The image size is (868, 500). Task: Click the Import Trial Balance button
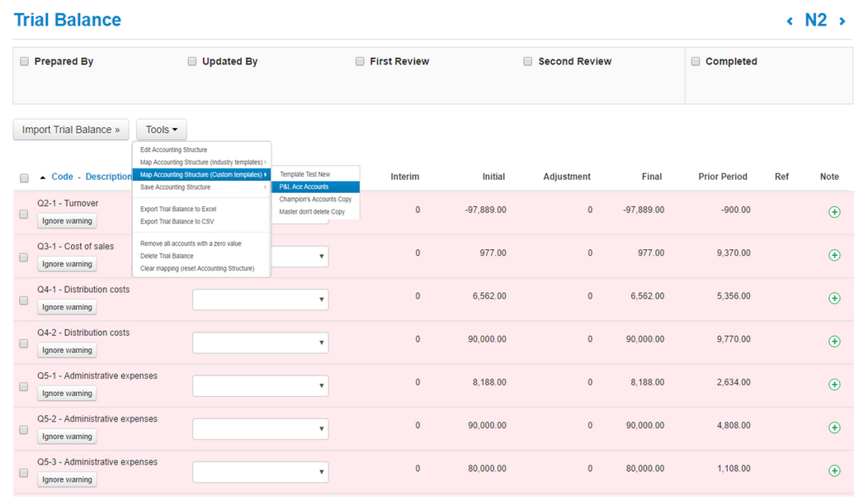(x=71, y=130)
